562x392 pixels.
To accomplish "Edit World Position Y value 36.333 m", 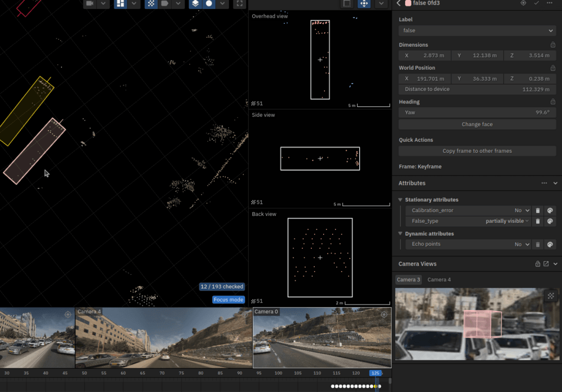I will pos(477,79).
